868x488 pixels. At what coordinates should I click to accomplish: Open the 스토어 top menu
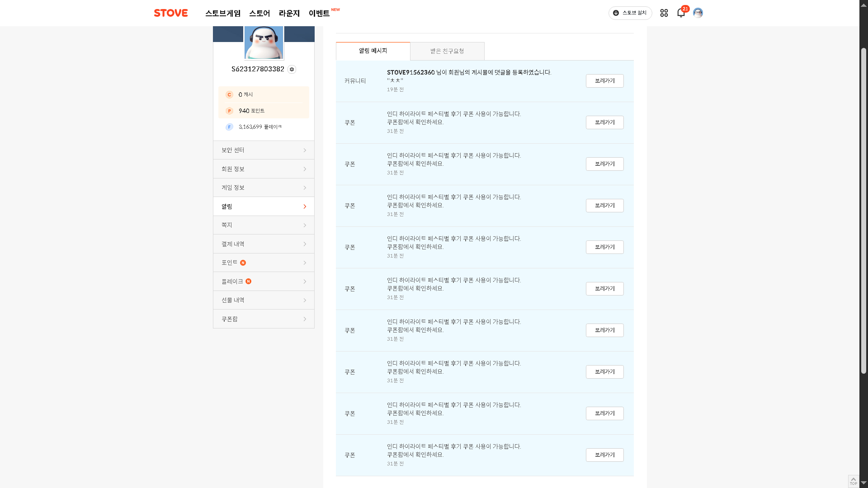259,13
